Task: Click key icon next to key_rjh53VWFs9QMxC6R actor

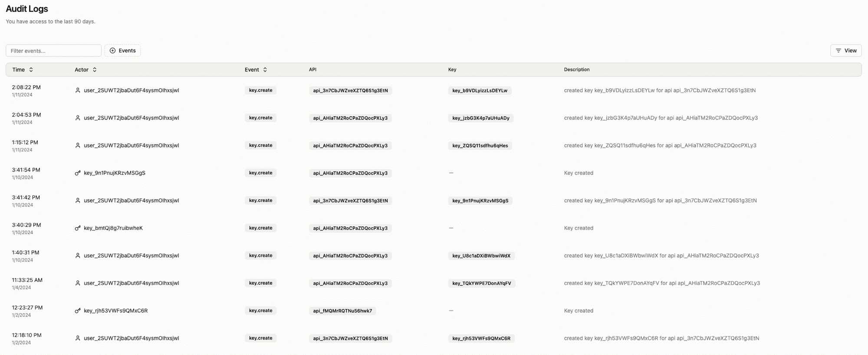Action: (x=78, y=311)
